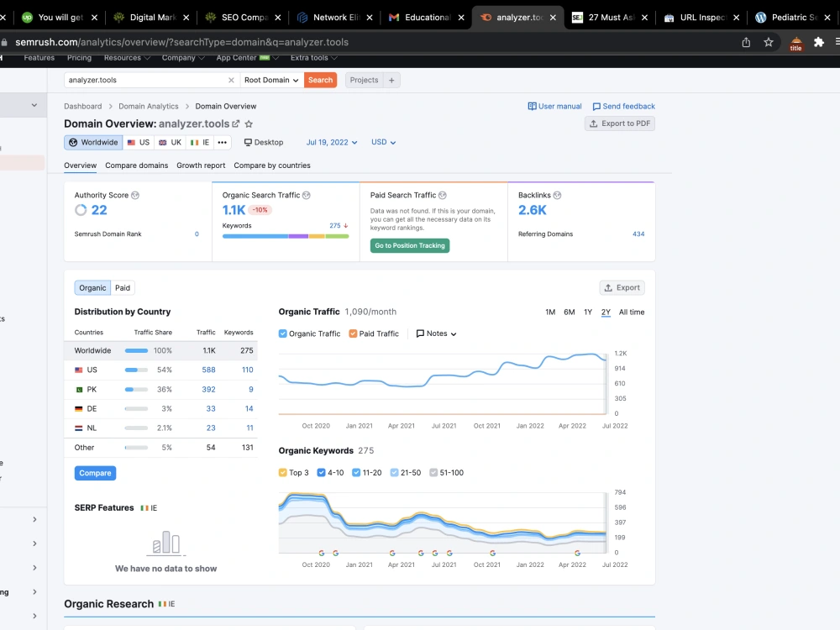The image size is (840, 630).
Task: Click the Paid Search Traffic info icon
Action: 443,196
